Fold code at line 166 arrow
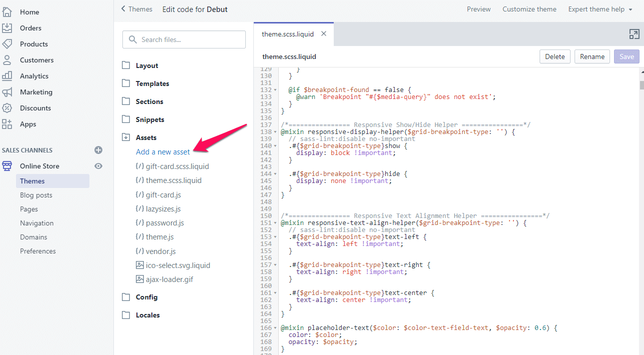Screen dimensions: 644x355 click(275, 328)
